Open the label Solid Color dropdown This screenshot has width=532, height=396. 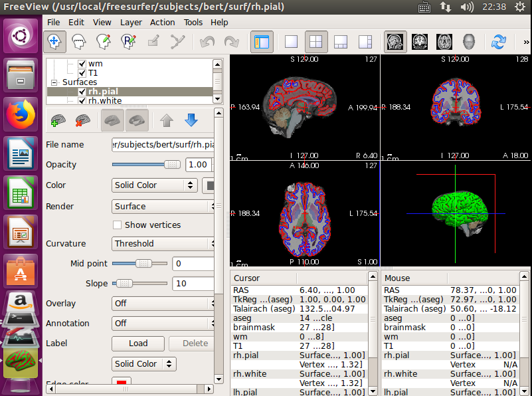[144, 363]
